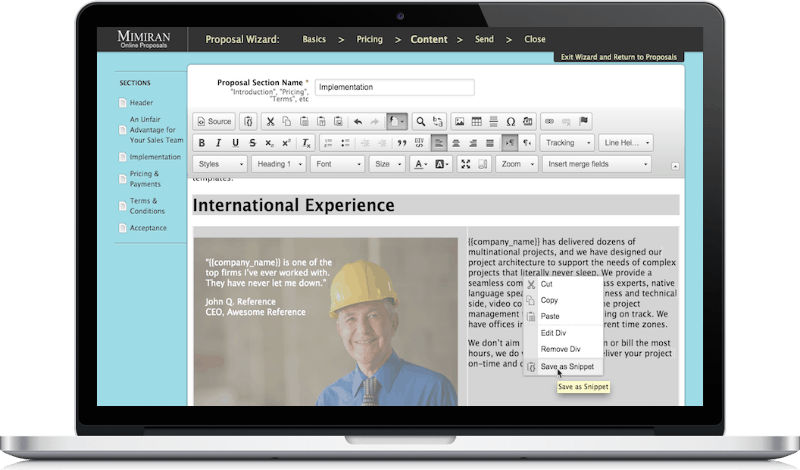Click the Undo arrow icon
This screenshot has width=800, height=470.
point(358,121)
